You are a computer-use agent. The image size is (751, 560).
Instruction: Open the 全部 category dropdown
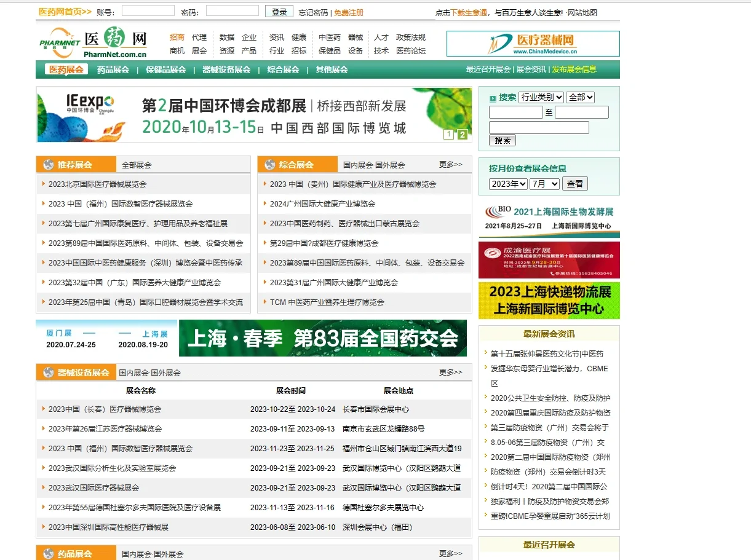[578, 97]
